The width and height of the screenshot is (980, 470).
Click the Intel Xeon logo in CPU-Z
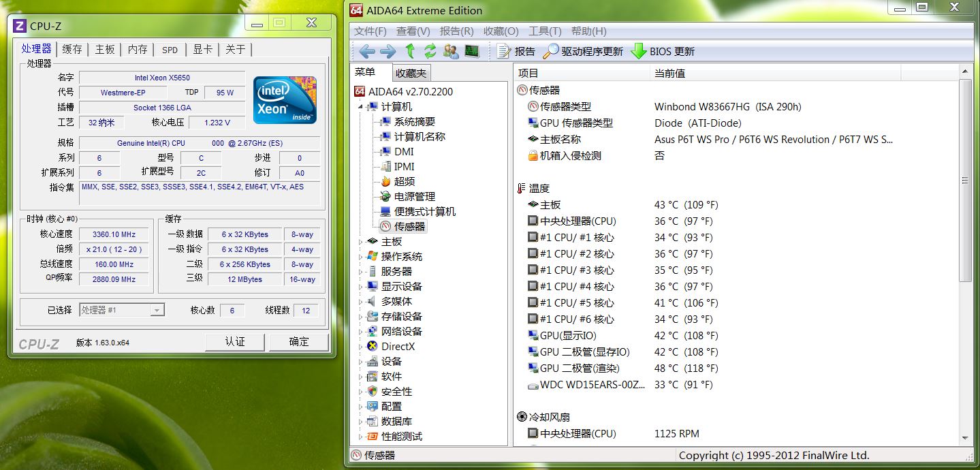(285, 100)
